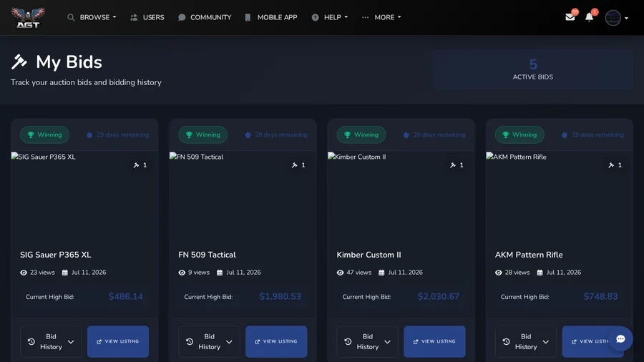This screenshot has width=644, height=362.
Task: Go to the Community page
Action: (x=205, y=17)
